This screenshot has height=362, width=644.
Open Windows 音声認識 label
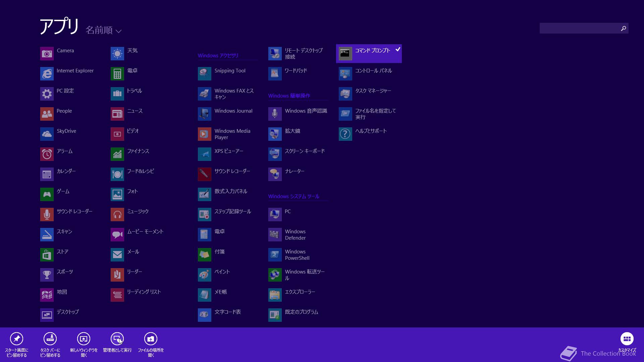coord(306,111)
